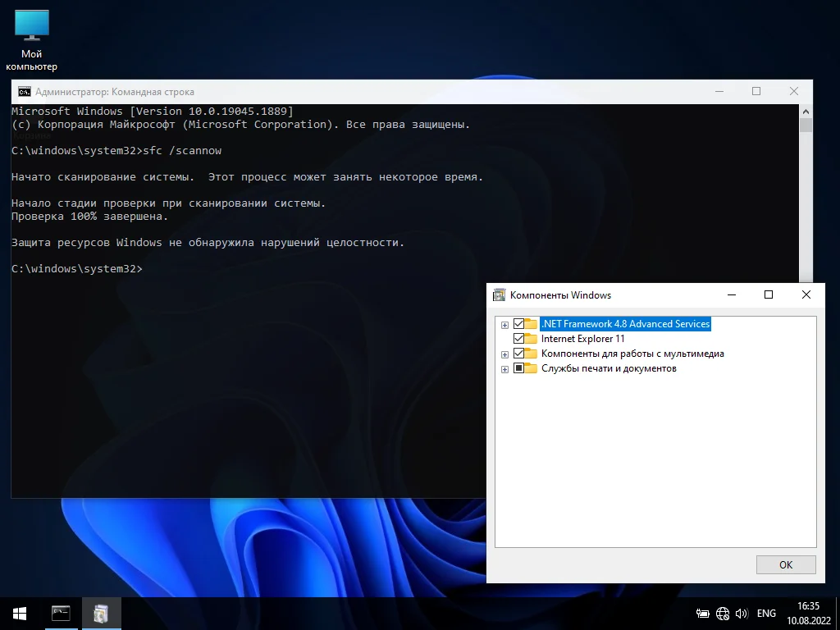Viewport: 840px width, 630px height.
Task: Open the volume speaker tray icon
Action: pyautogui.click(x=742, y=613)
